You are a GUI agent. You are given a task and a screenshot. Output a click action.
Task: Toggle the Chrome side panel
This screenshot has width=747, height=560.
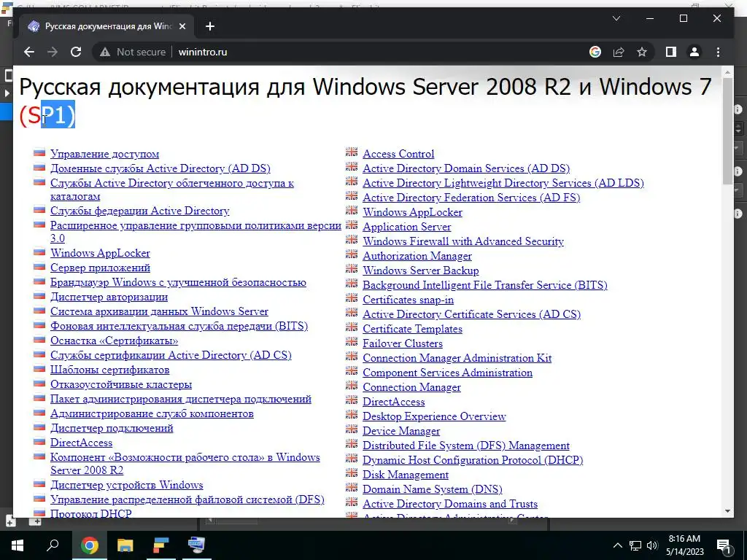pyautogui.click(x=671, y=52)
